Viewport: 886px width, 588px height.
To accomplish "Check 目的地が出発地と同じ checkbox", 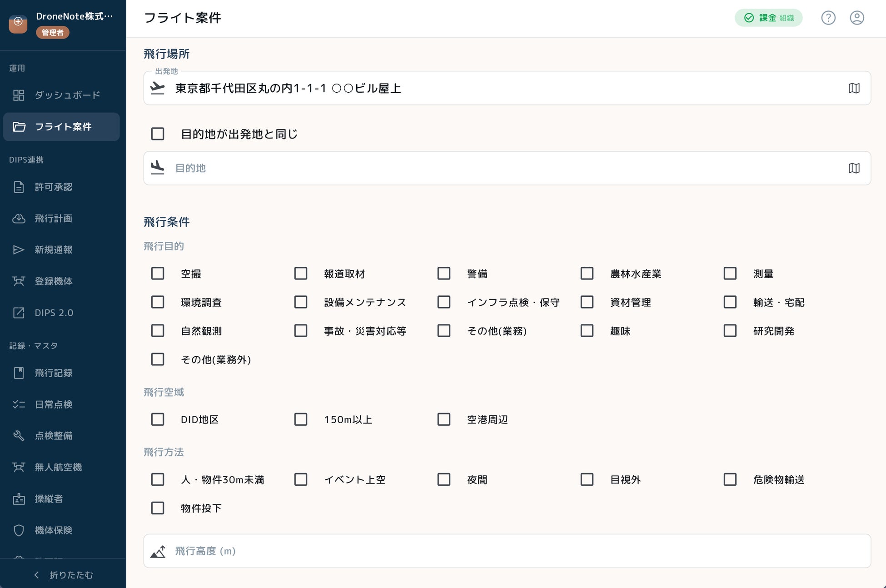I will (x=158, y=134).
